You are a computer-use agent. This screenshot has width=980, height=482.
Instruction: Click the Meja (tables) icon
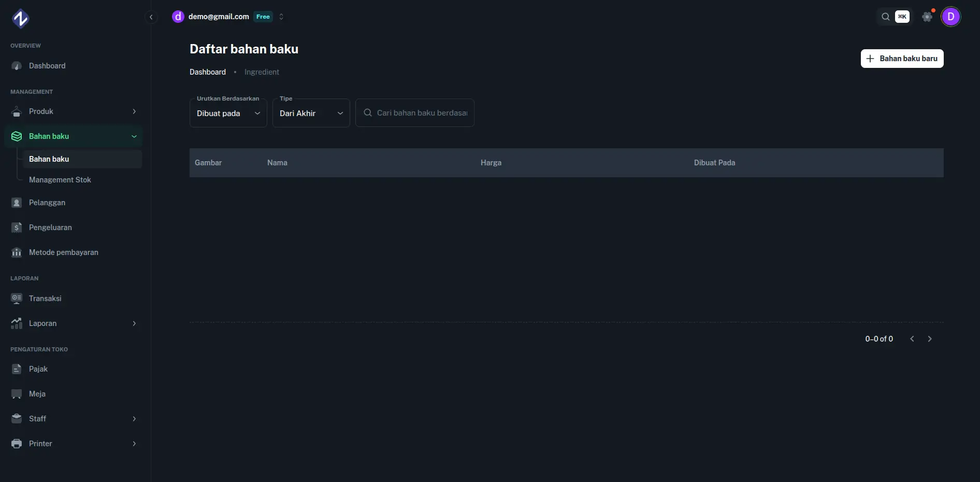tap(16, 394)
